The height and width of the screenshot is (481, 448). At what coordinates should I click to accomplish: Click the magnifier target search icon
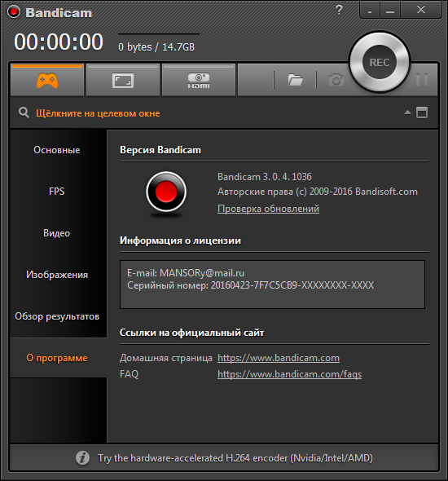pyautogui.click(x=24, y=113)
